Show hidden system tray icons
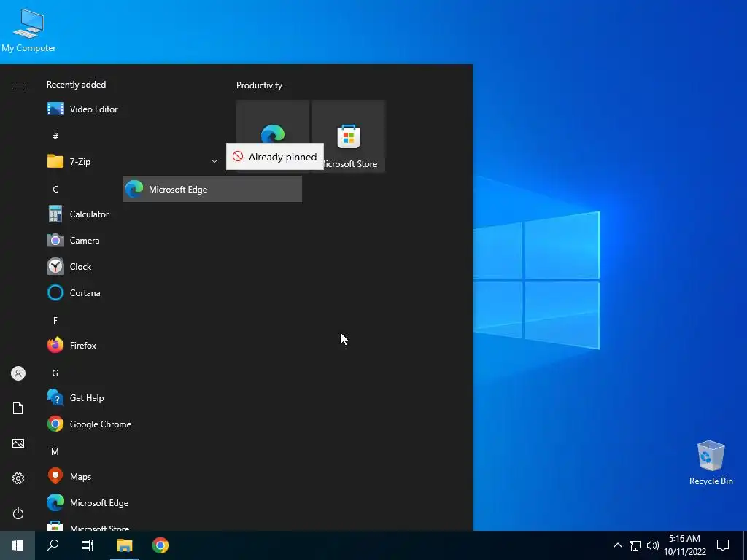 (x=617, y=545)
